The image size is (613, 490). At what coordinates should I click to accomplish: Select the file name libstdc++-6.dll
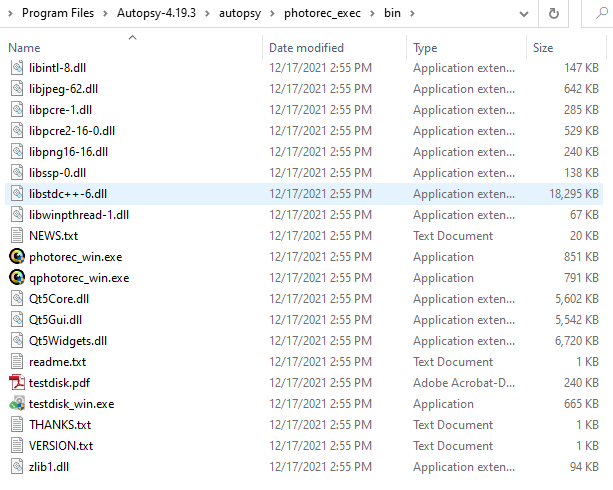68,194
